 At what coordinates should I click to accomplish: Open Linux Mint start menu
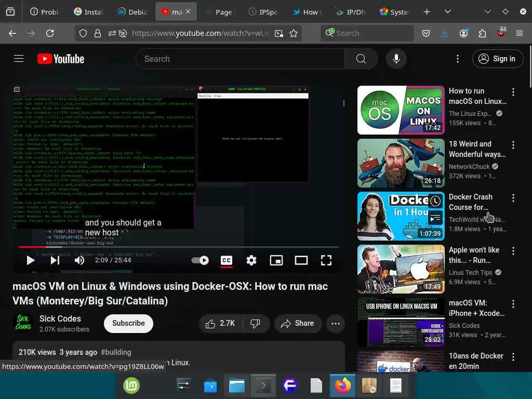[x=131, y=386]
